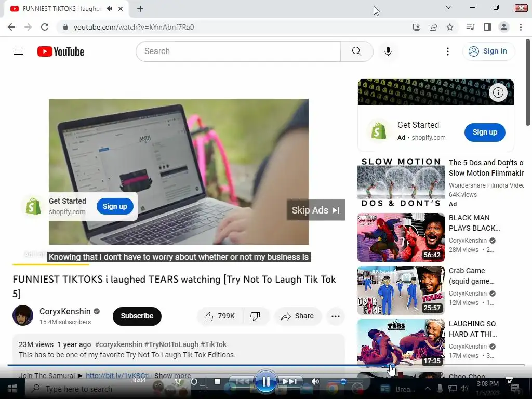Click Sign up in video ad overlay
532x399 pixels.
click(115, 206)
